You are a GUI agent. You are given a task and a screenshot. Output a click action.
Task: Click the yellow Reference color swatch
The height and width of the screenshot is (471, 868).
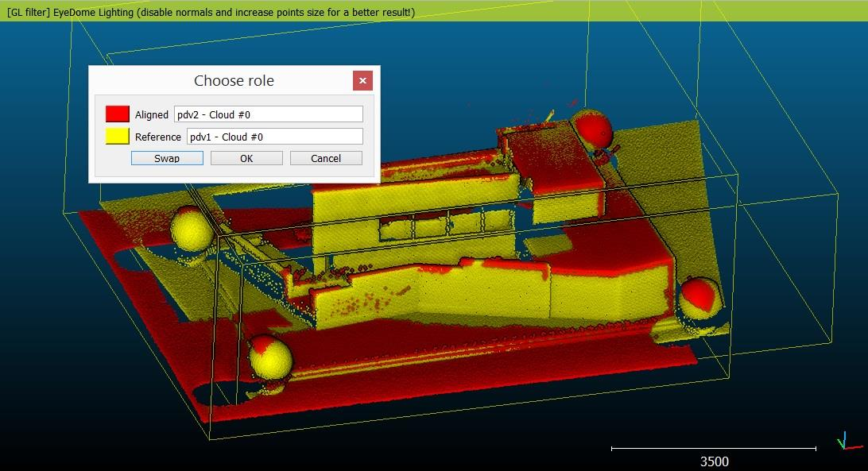[118, 137]
